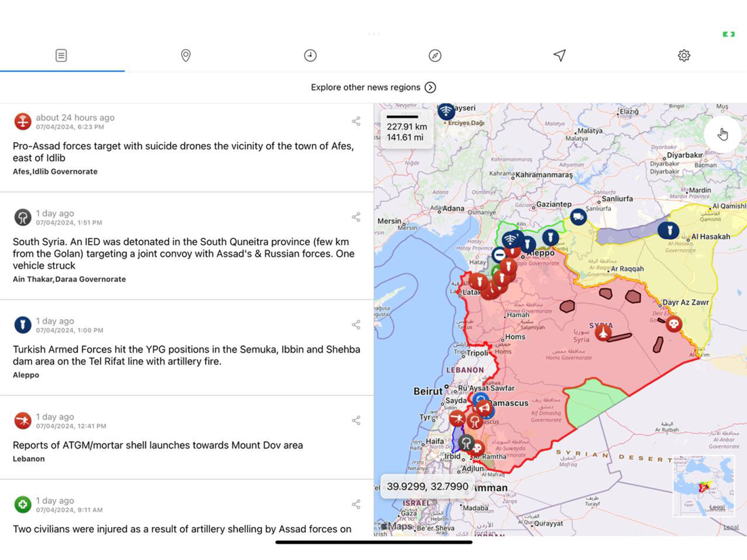The width and height of the screenshot is (747, 560).
Task: Click the blue shell icon for Turkish artillery story
Action: click(x=22, y=325)
